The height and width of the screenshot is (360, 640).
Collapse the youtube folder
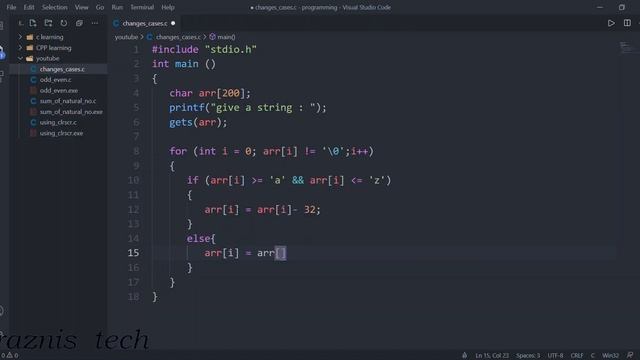[20, 58]
